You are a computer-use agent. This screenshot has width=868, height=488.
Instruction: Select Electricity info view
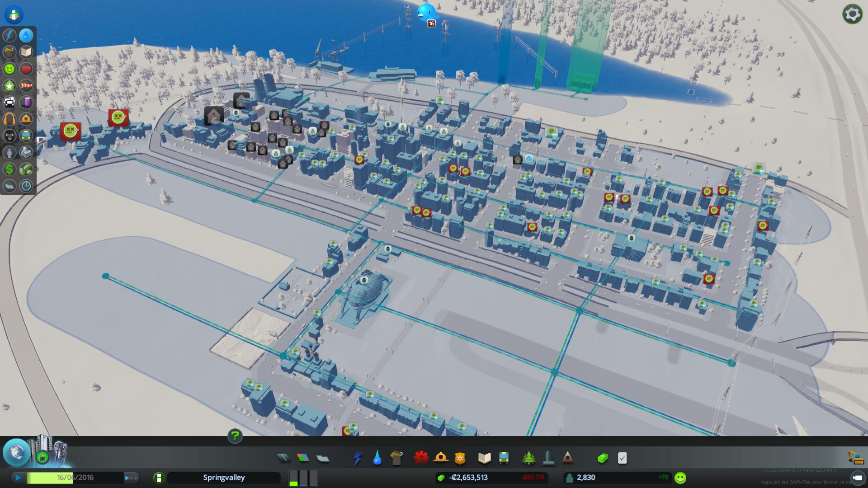(x=9, y=35)
